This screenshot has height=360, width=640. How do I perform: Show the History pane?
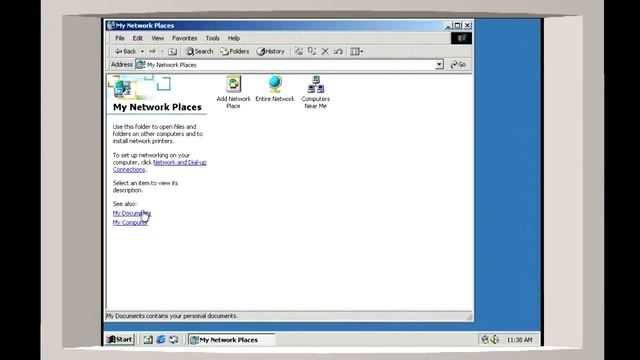(271, 51)
